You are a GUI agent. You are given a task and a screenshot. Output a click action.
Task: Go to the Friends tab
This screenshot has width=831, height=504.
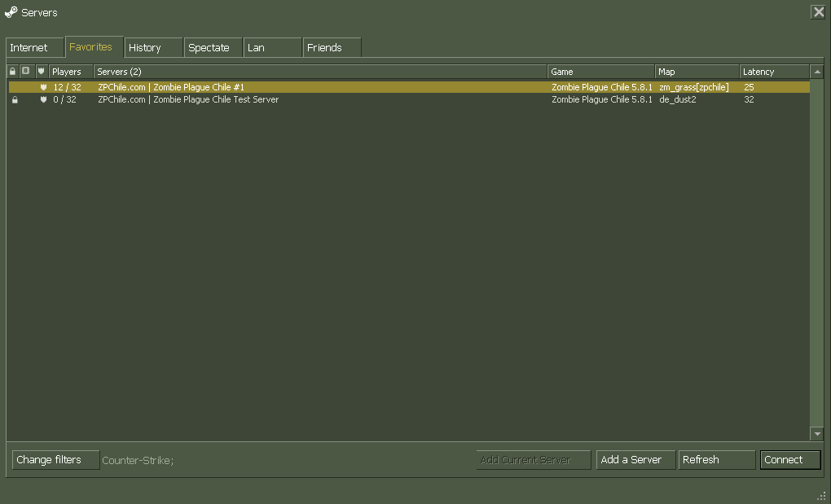[x=332, y=48]
